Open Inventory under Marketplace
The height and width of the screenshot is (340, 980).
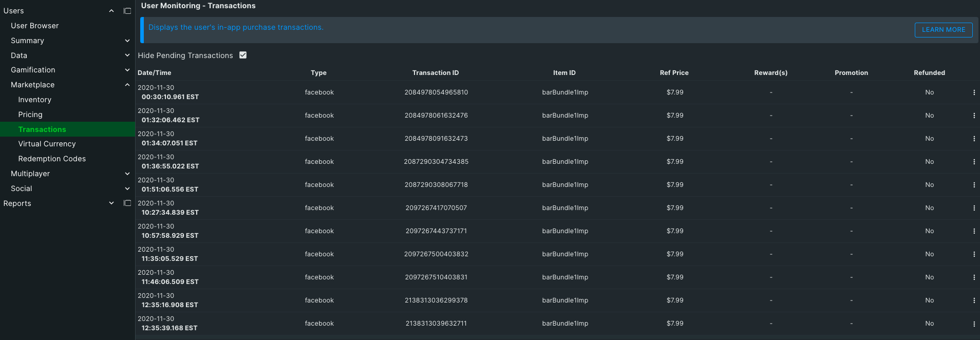coord(34,100)
